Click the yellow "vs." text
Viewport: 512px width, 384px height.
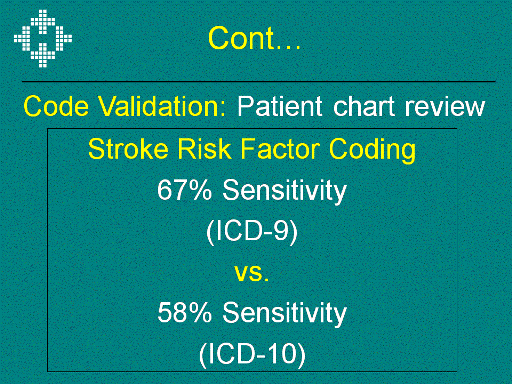click(x=252, y=273)
